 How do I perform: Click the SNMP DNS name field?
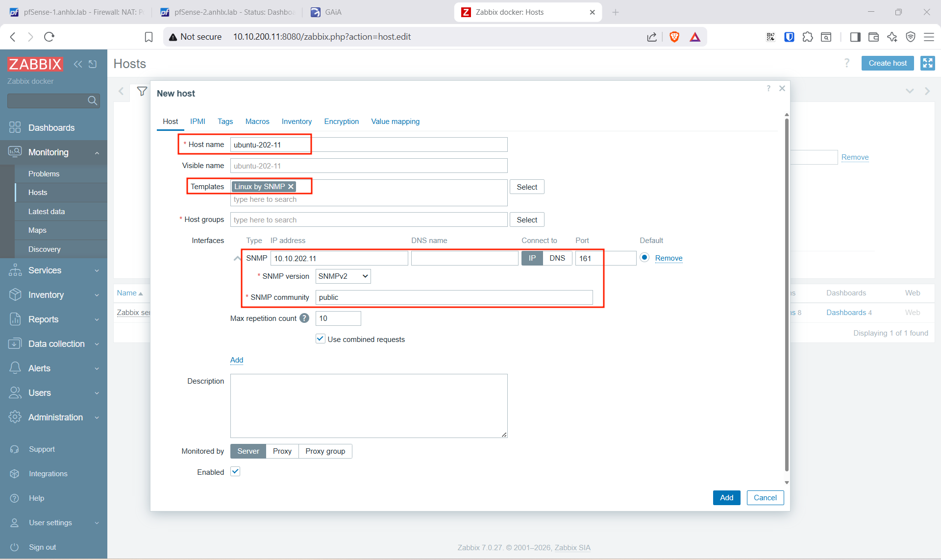pyautogui.click(x=465, y=258)
